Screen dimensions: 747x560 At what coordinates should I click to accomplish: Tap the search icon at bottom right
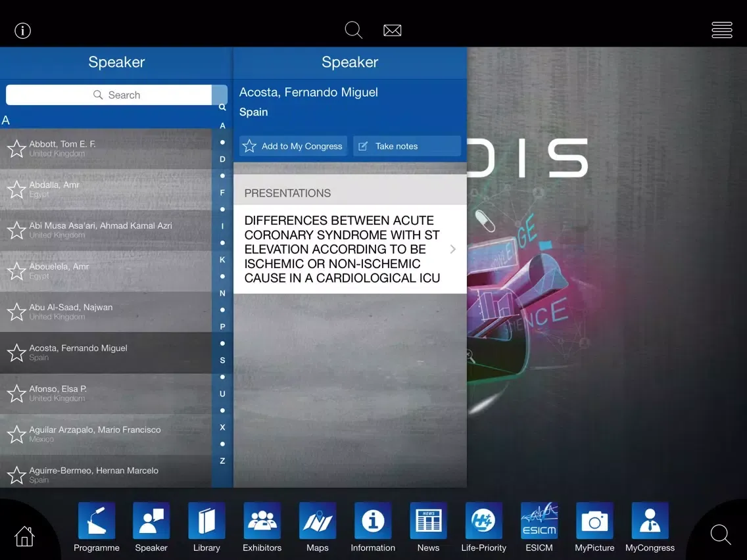coord(720,535)
